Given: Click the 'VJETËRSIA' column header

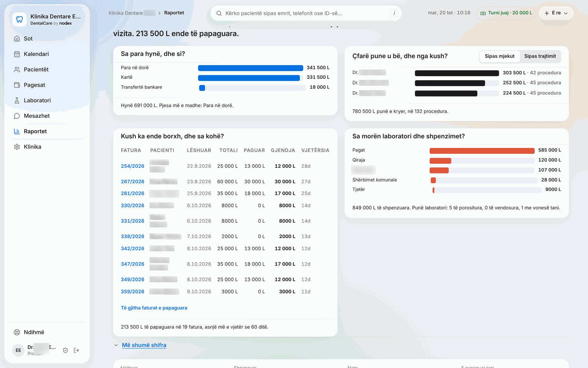Looking at the screenshot, I should click(x=315, y=151).
